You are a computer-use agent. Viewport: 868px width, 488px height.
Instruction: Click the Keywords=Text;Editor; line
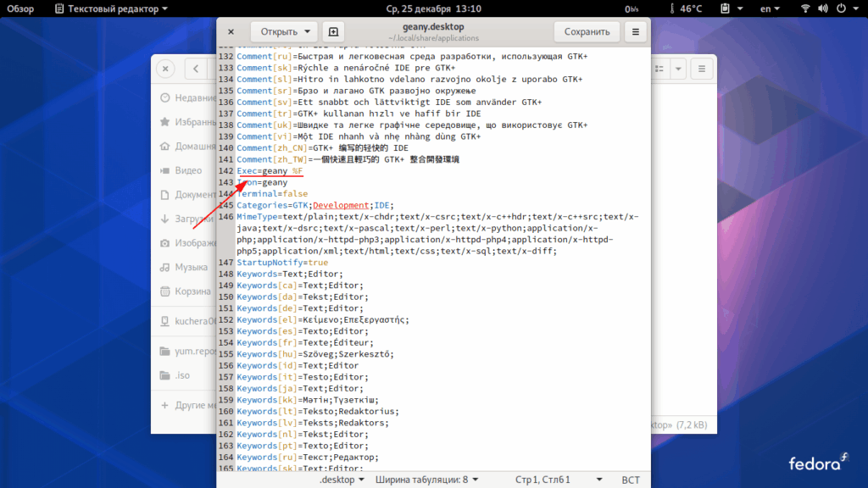(290, 274)
